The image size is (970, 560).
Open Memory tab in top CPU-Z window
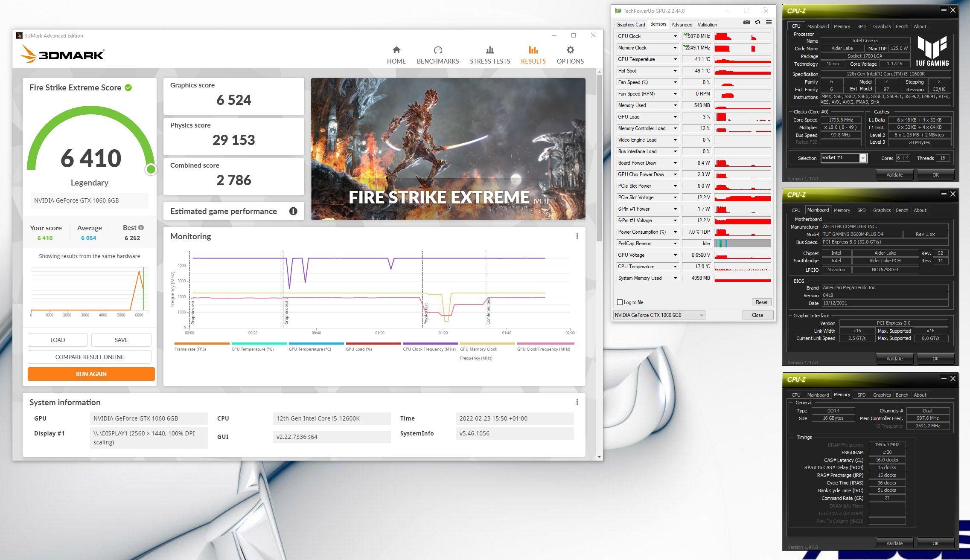[842, 26]
